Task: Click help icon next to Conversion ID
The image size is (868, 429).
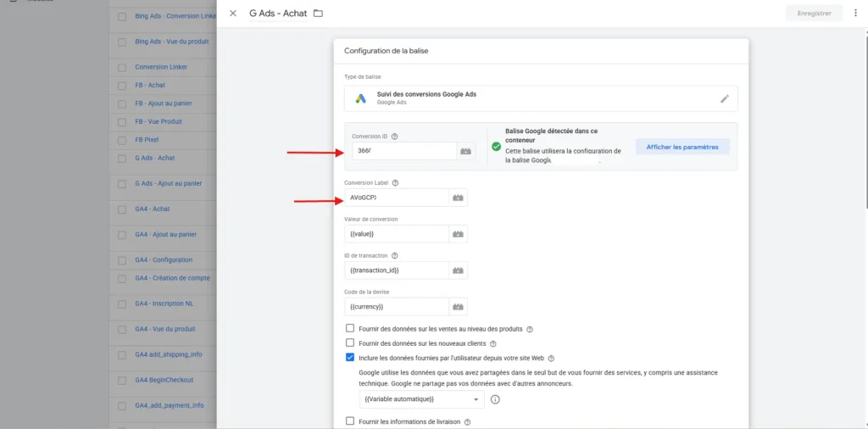Action: (395, 136)
